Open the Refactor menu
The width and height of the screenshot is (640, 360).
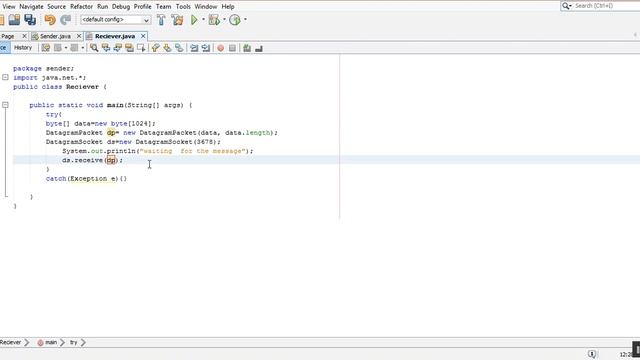coord(81,7)
